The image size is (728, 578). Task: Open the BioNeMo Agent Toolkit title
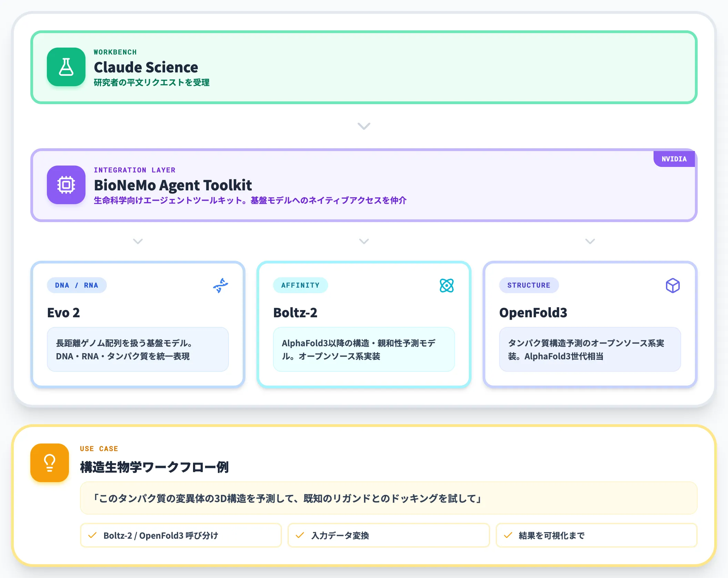pyautogui.click(x=173, y=185)
